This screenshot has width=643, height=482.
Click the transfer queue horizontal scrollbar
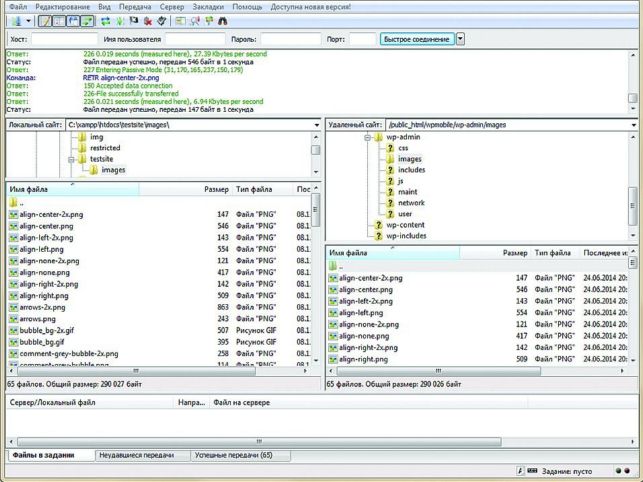[259, 442]
